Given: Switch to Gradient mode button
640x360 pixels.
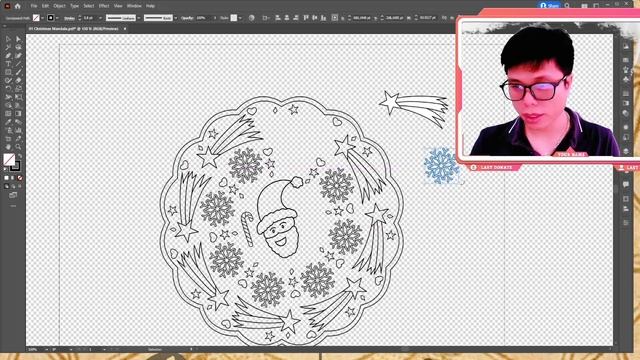Looking at the screenshot, I should [x=13, y=178].
